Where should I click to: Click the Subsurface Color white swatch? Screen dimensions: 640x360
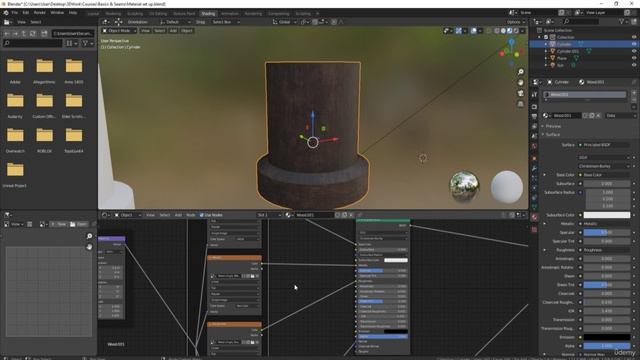coord(607,215)
